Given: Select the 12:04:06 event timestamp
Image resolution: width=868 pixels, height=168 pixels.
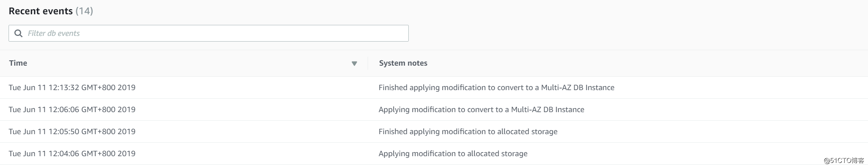Looking at the screenshot, I should (x=72, y=154).
